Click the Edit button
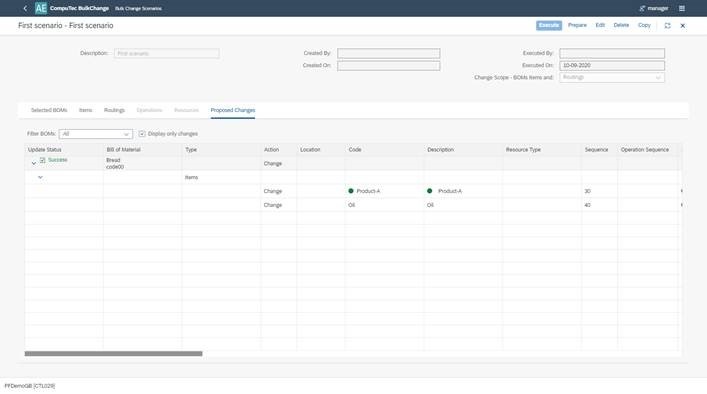 (600, 25)
